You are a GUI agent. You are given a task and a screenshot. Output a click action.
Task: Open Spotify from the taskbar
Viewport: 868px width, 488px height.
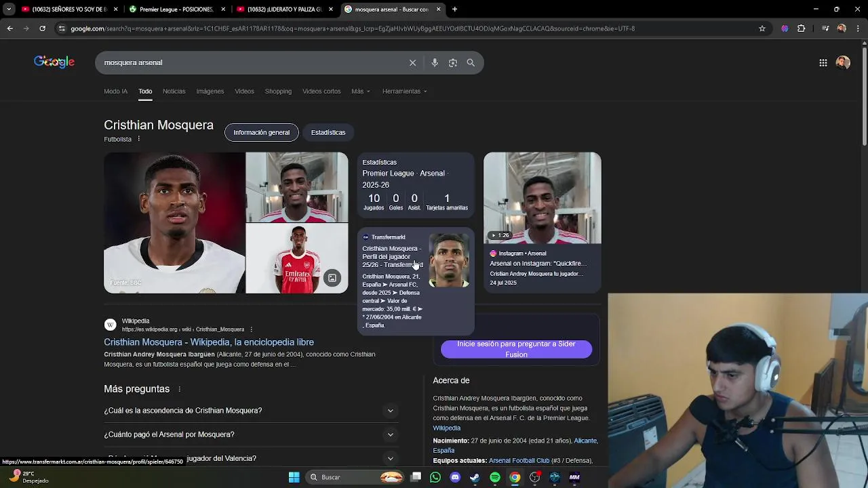click(x=495, y=477)
